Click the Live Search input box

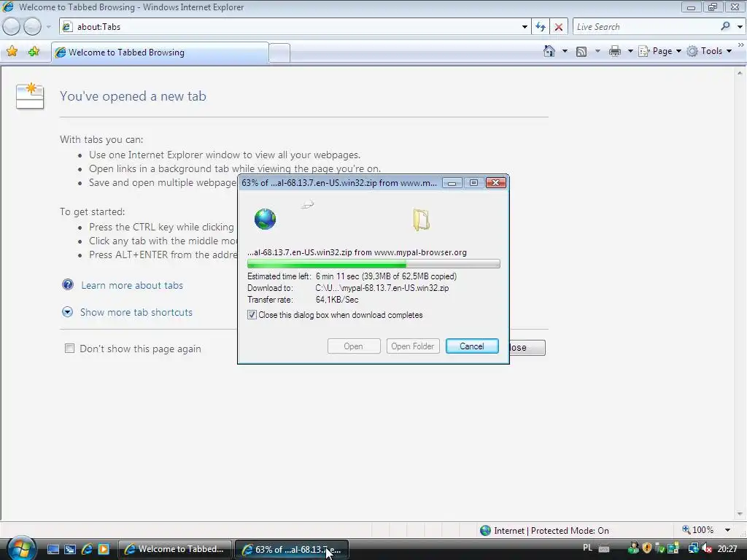(646, 27)
